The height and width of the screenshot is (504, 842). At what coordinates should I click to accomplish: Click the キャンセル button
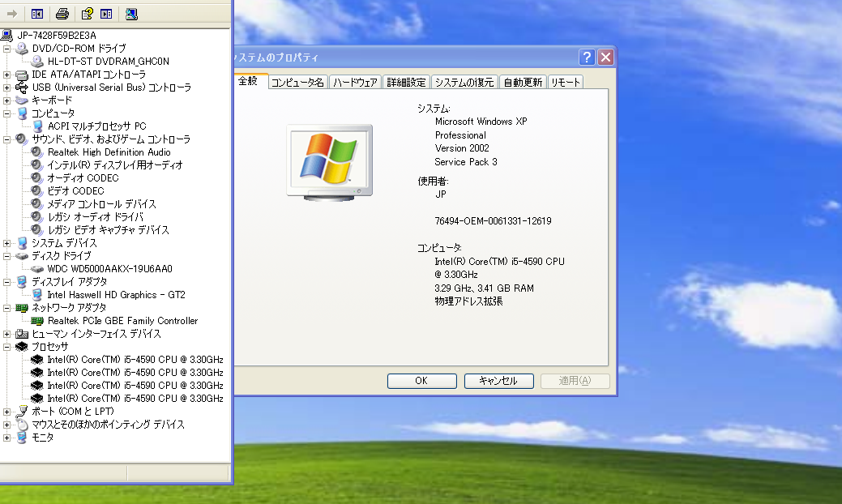[498, 381]
